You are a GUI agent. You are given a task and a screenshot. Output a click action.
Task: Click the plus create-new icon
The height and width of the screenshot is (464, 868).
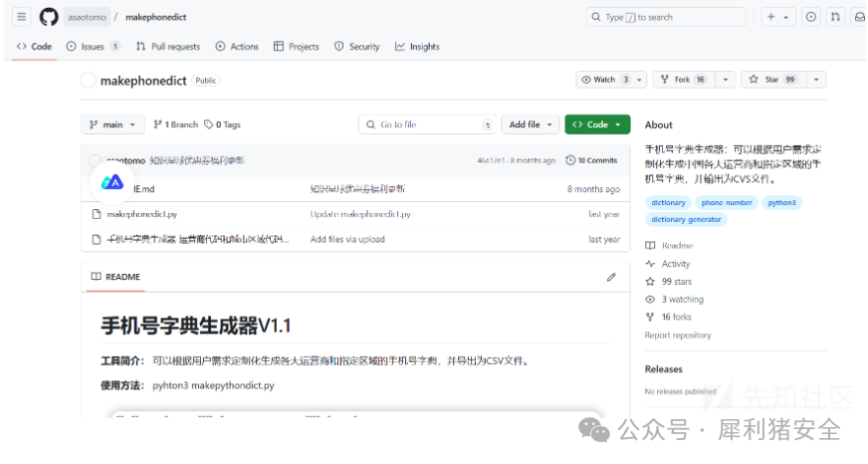[x=771, y=17]
